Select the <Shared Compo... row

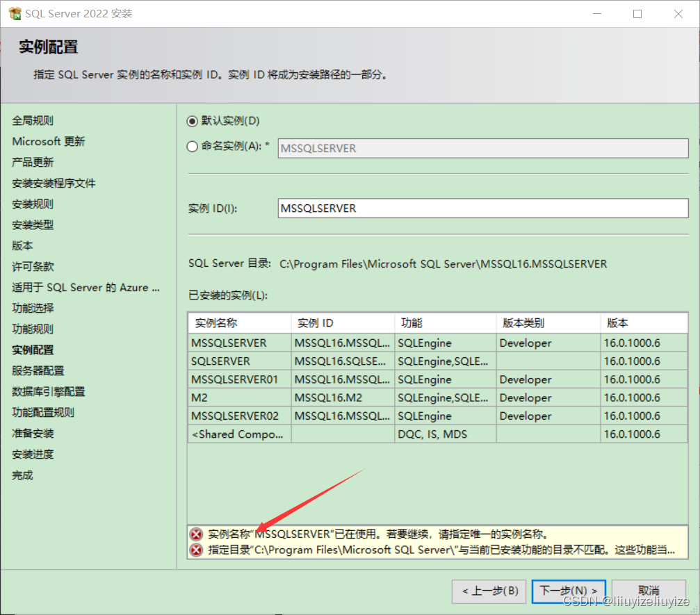(437, 434)
